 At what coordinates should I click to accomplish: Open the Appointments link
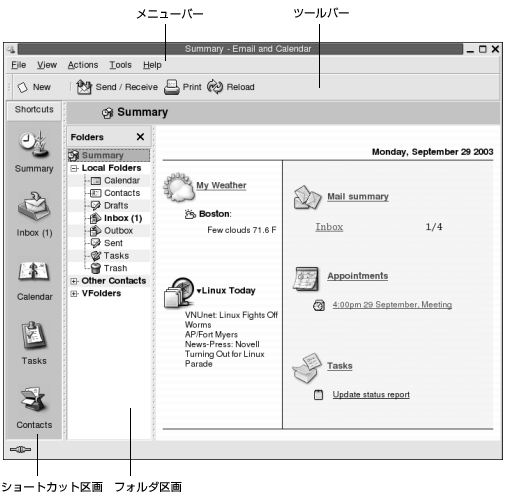(357, 276)
